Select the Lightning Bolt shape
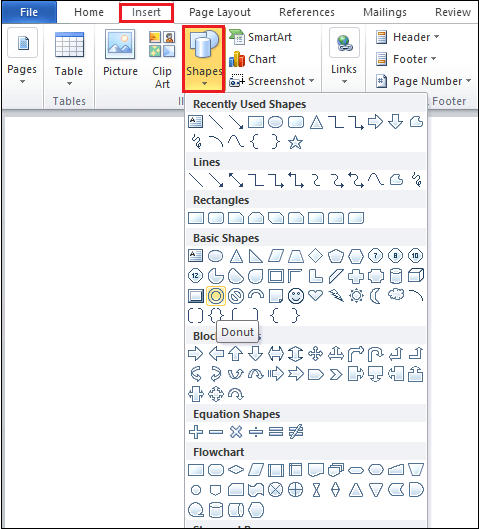The width and height of the screenshot is (479, 529). (x=336, y=296)
